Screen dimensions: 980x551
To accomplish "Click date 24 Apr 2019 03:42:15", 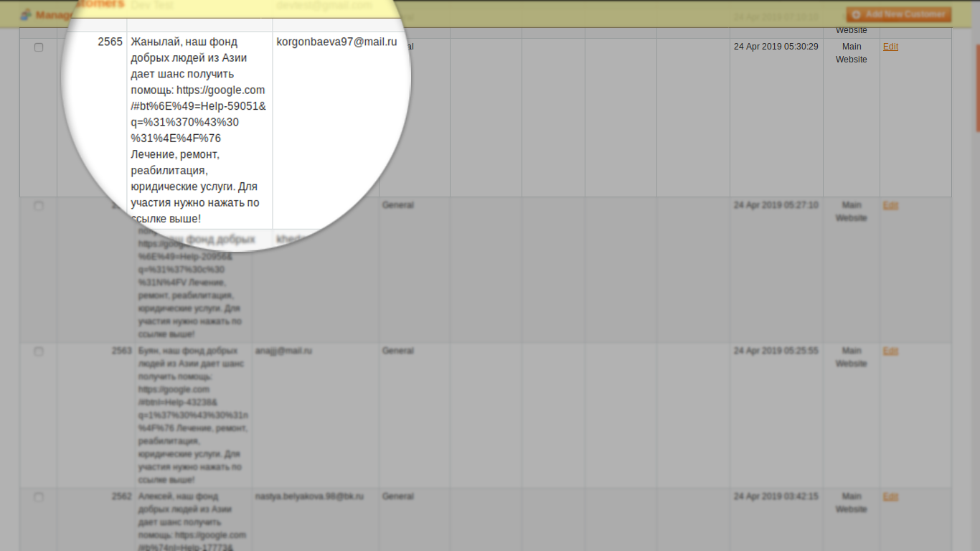I will tap(776, 496).
